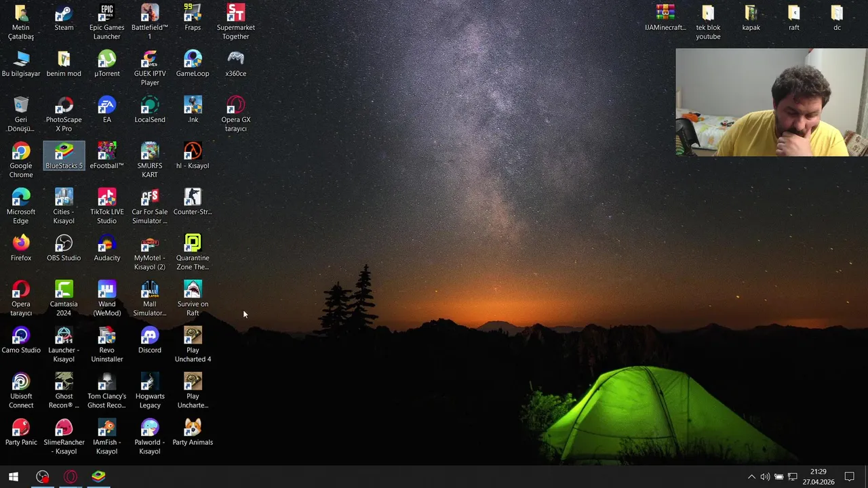Open the notification center icon

(x=850, y=476)
